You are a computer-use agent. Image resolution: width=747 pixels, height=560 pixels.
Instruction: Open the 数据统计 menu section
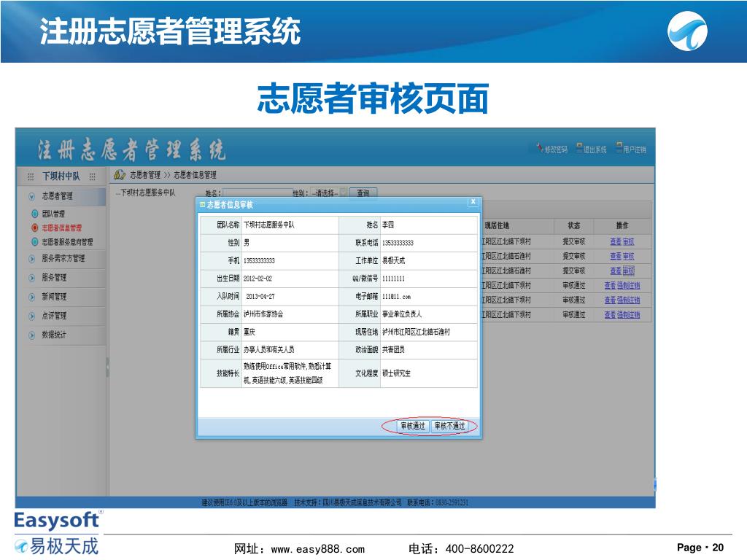point(32,335)
